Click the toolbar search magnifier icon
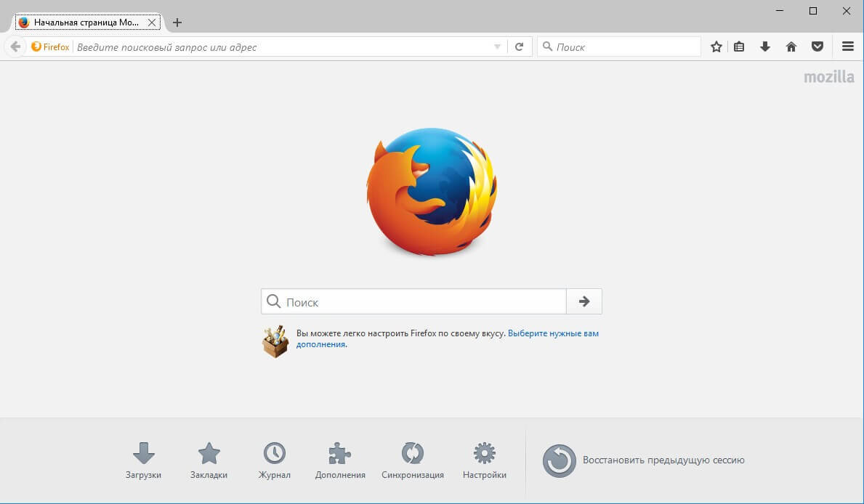 [547, 46]
